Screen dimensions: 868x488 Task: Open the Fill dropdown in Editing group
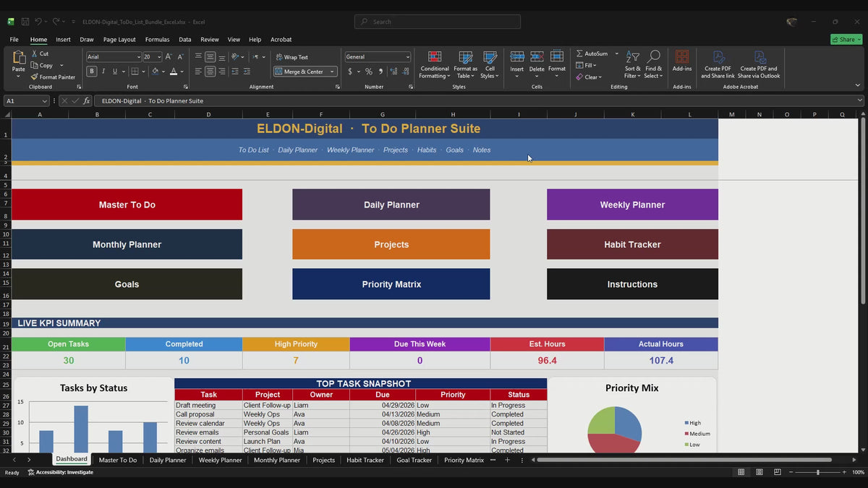click(586, 65)
